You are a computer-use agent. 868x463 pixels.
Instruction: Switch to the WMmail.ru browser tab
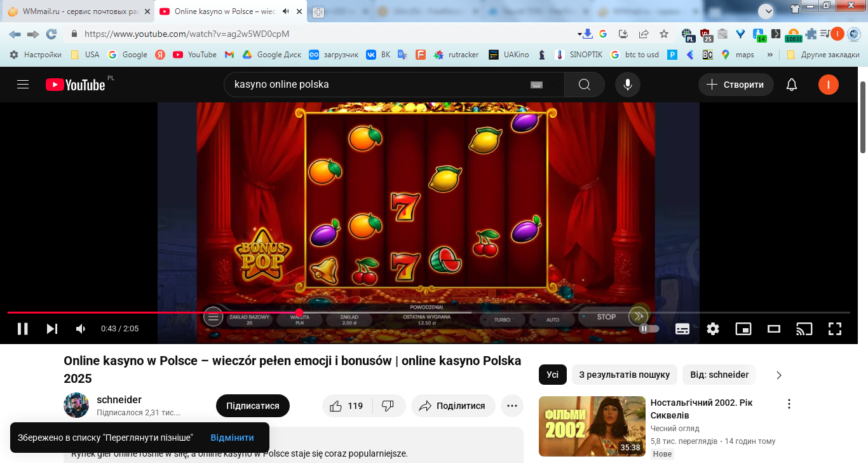[80, 11]
